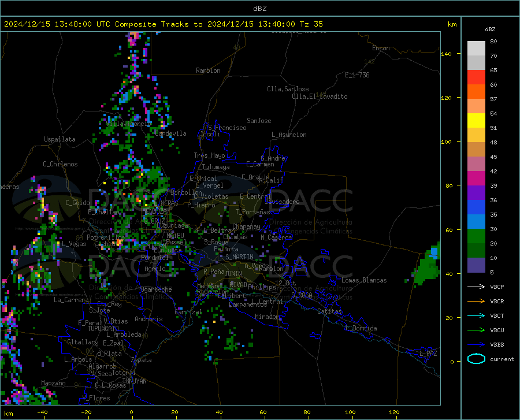Click the 'SanJose' map label

click(259, 121)
